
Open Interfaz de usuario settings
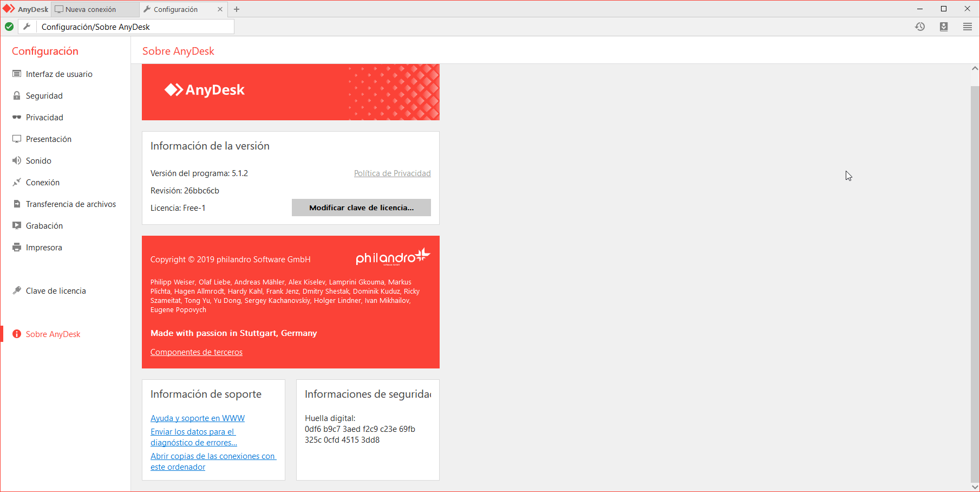[59, 74]
